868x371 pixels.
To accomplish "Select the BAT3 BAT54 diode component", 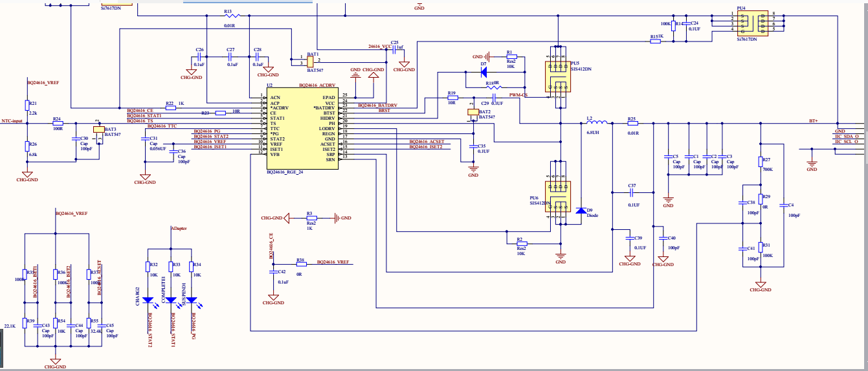I will click(x=98, y=130).
